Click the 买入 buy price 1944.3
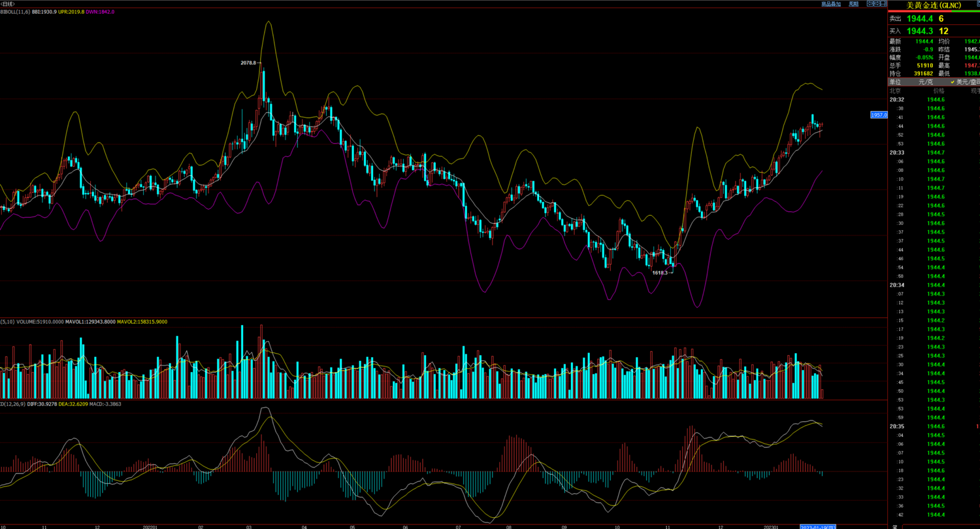980x529 pixels. (x=919, y=31)
